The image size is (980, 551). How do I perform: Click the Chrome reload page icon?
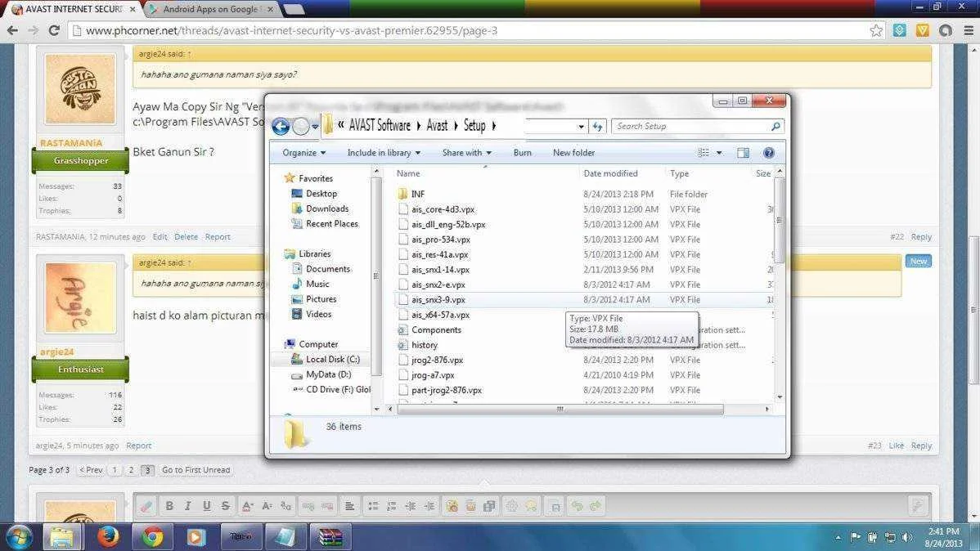coord(54,30)
